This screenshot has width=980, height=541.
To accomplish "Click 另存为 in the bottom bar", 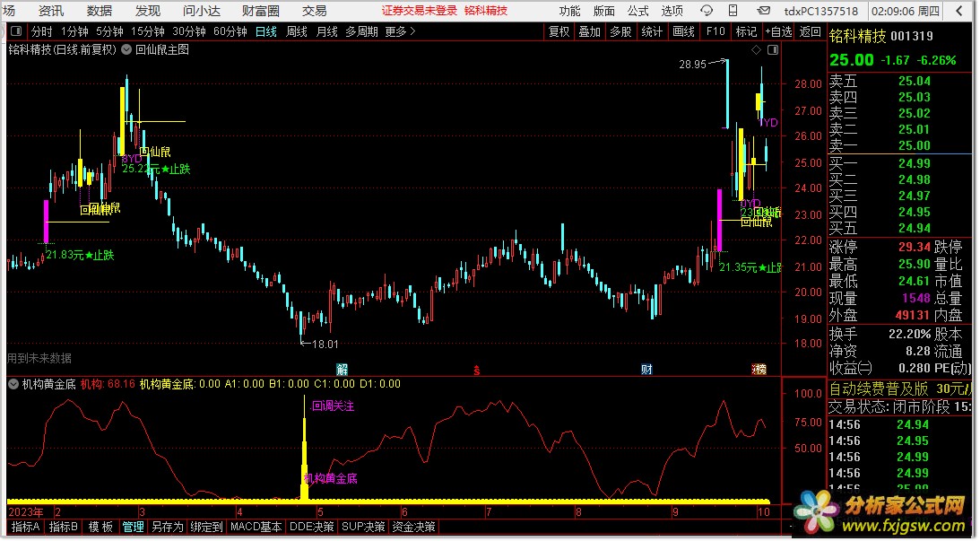I will [x=168, y=528].
